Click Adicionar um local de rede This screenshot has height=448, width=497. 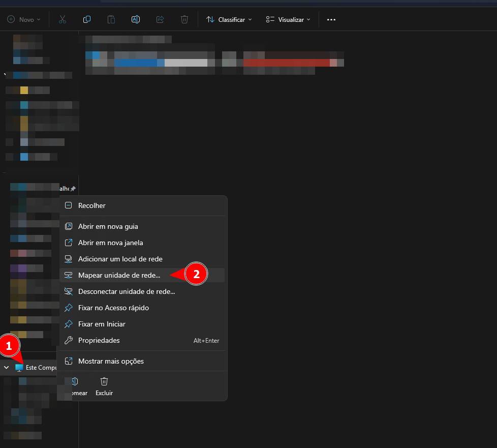point(120,259)
